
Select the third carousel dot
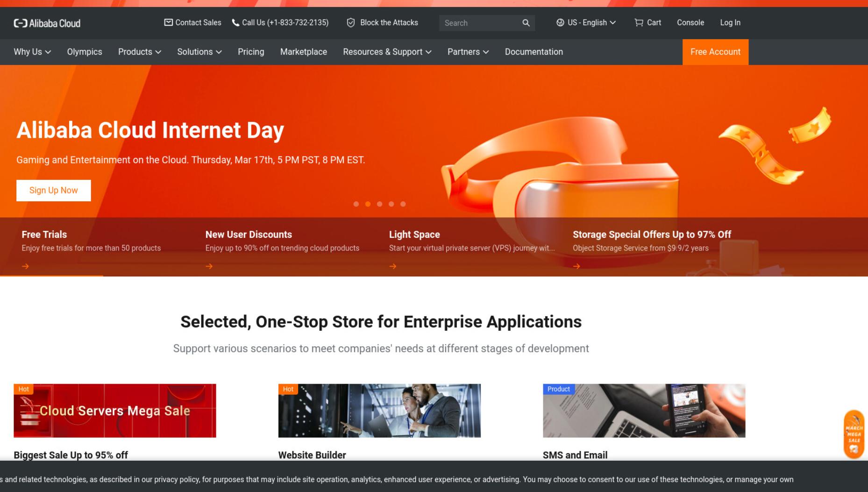click(x=379, y=204)
